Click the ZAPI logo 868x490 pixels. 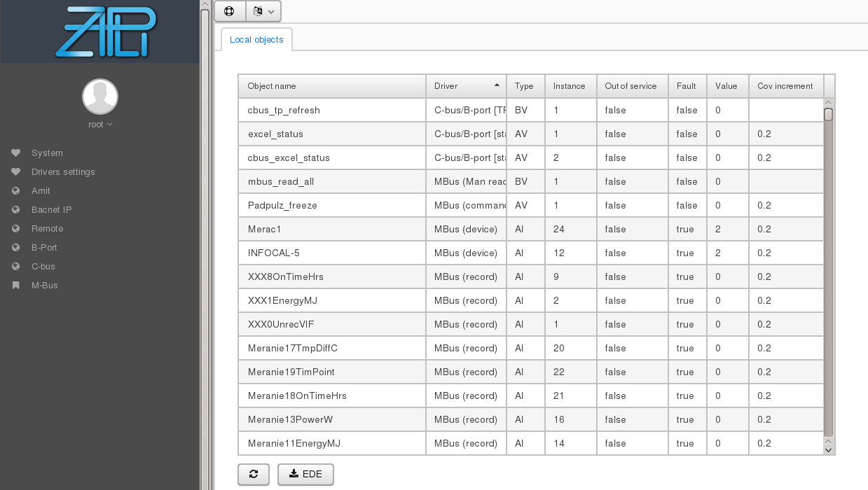(105, 31)
